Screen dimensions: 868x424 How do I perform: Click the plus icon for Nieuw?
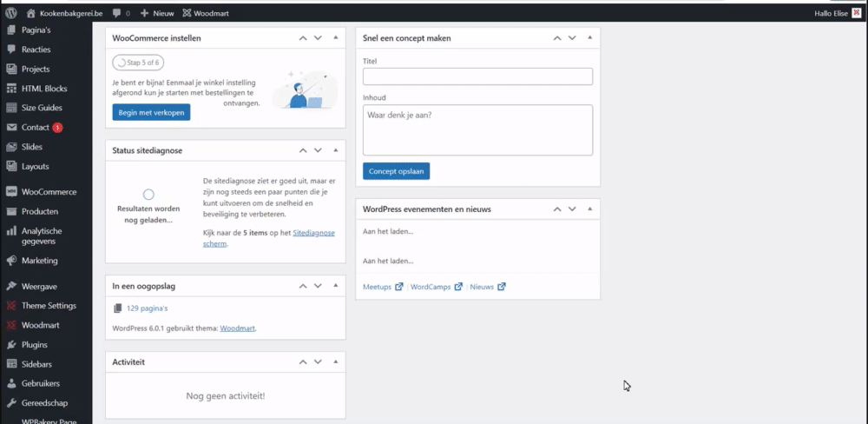pyautogui.click(x=144, y=13)
